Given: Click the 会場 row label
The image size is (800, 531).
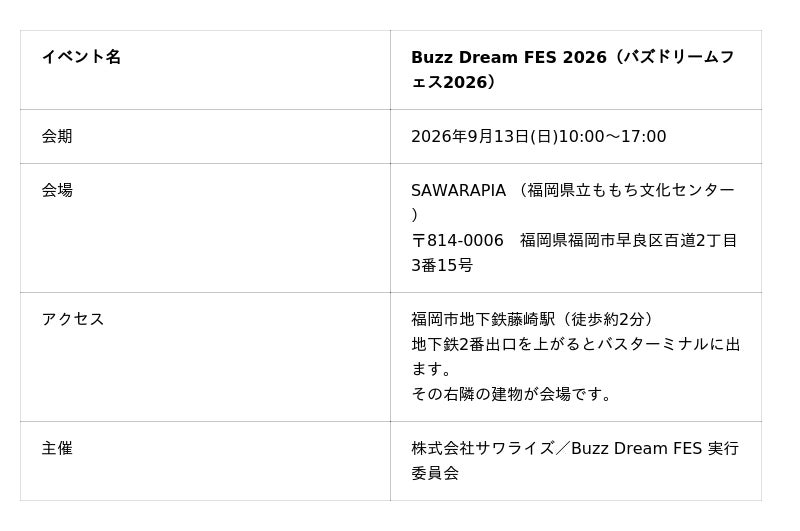Looking at the screenshot, I should [x=57, y=190].
